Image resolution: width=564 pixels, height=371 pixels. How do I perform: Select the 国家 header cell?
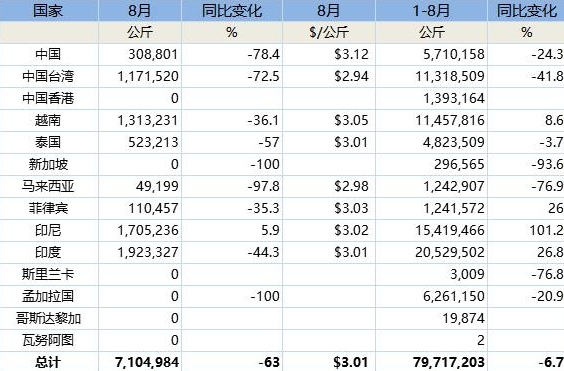click(x=49, y=10)
